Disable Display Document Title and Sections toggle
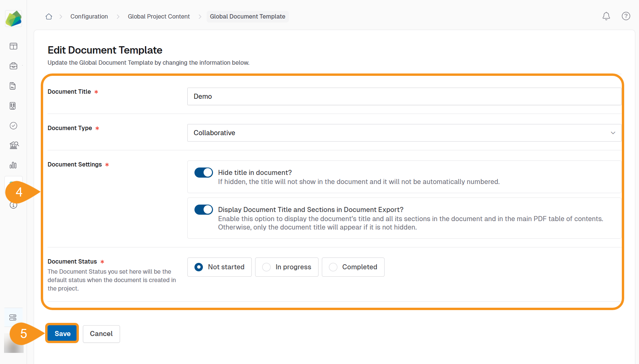The image size is (639, 364). click(204, 210)
